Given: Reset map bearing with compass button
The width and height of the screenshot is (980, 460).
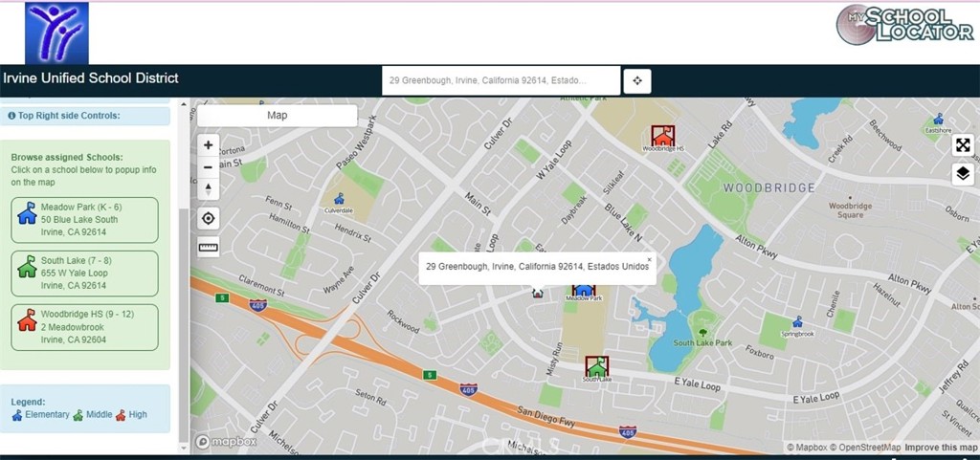Looking at the screenshot, I should pyautogui.click(x=209, y=188).
